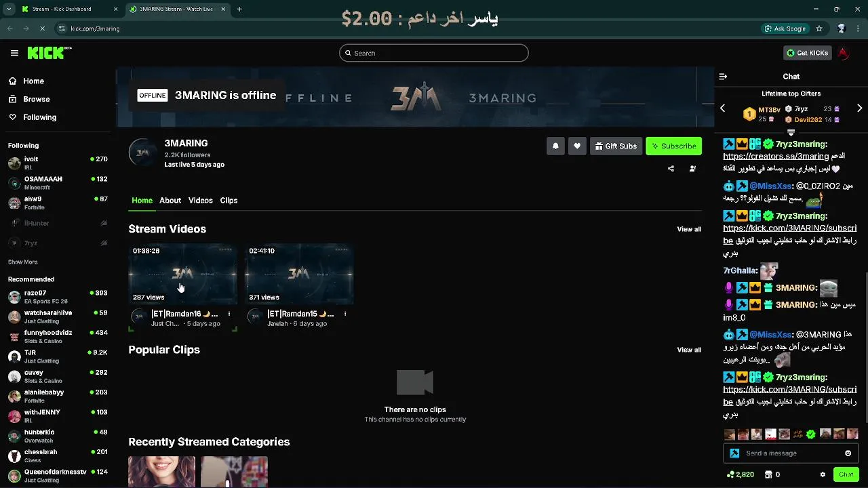This screenshot has height=488, width=868.
Task: Open Following in sidebar
Action: [33, 117]
